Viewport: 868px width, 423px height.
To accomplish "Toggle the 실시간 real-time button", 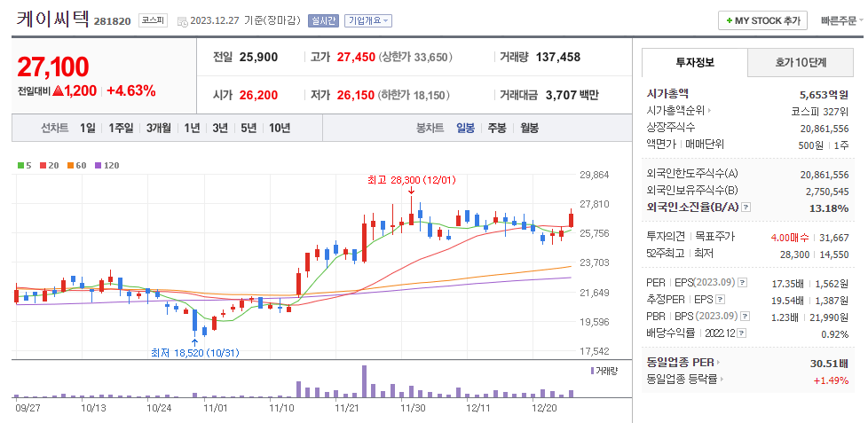I will [322, 21].
